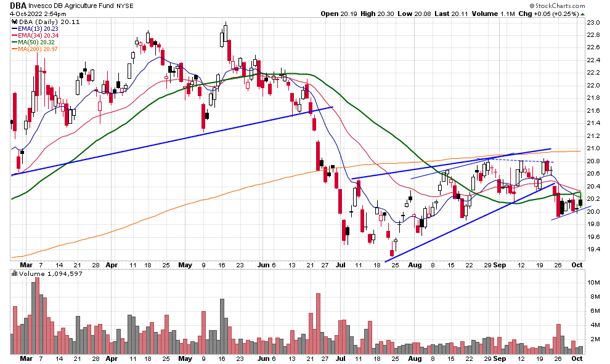This screenshot has width=610, height=364.
Task: Click Mar label under the volume panel
Action: click(x=26, y=358)
